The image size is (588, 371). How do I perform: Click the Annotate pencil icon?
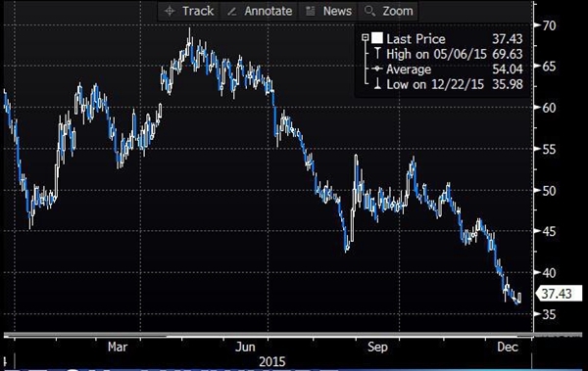[232, 12]
